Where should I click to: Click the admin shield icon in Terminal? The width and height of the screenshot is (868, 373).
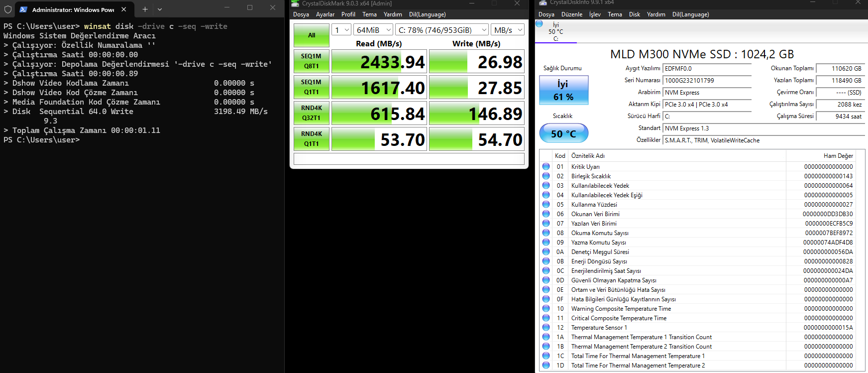(x=7, y=9)
